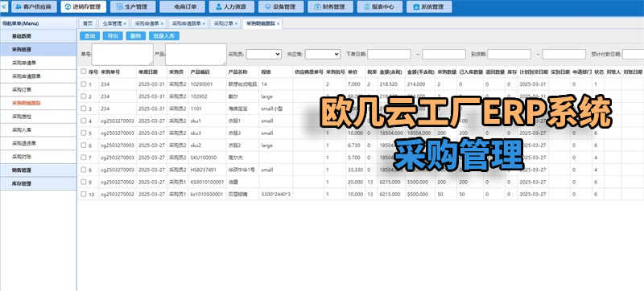This screenshot has width=644, height=291.
Task: Check the checkbox for row 5 (sku3)
Action: (84, 133)
